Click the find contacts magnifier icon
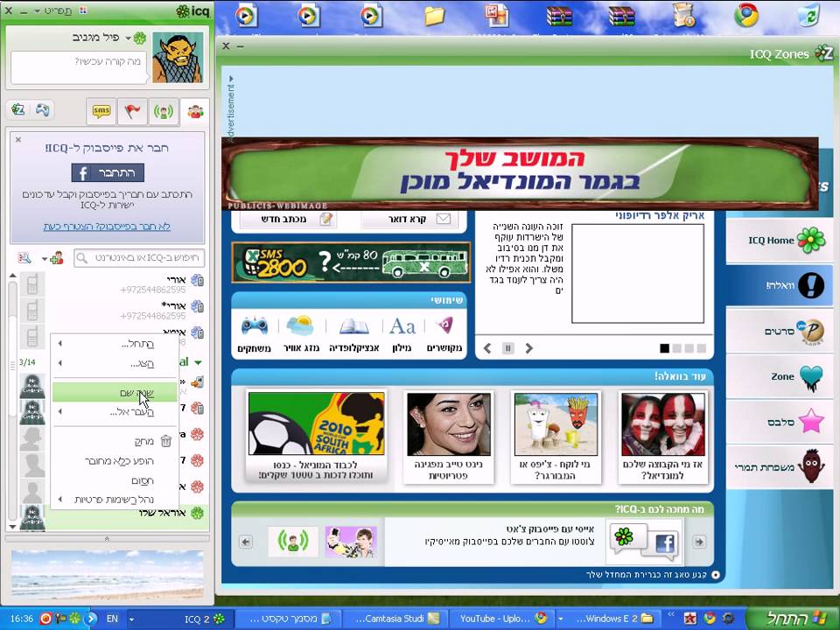This screenshot has height=630, width=840. click(24, 257)
